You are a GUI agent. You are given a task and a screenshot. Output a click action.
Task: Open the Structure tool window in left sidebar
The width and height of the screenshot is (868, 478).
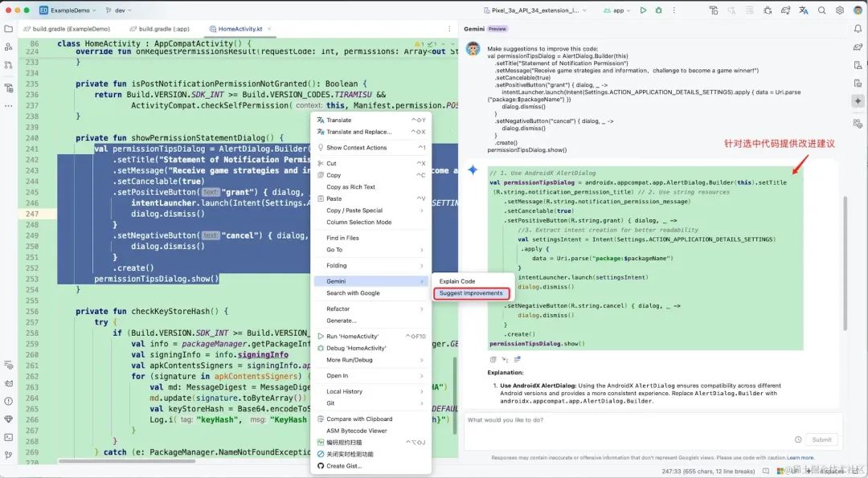pyautogui.click(x=8, y=47)
